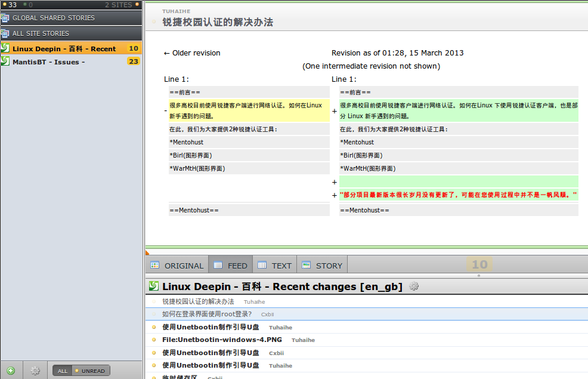
Task: Open 使用Unetbootin制作引导U盘 story by Cxbii
Action: pos(211,353)
